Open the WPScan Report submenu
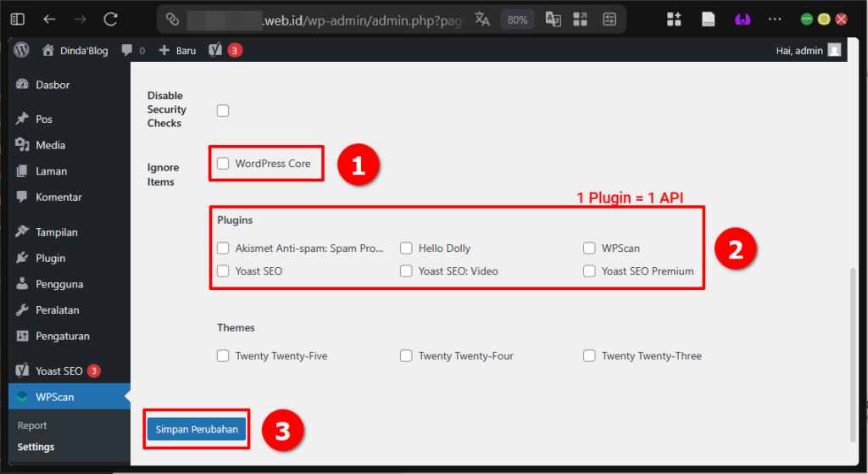The image size is (868, 474). click(32, 426)
